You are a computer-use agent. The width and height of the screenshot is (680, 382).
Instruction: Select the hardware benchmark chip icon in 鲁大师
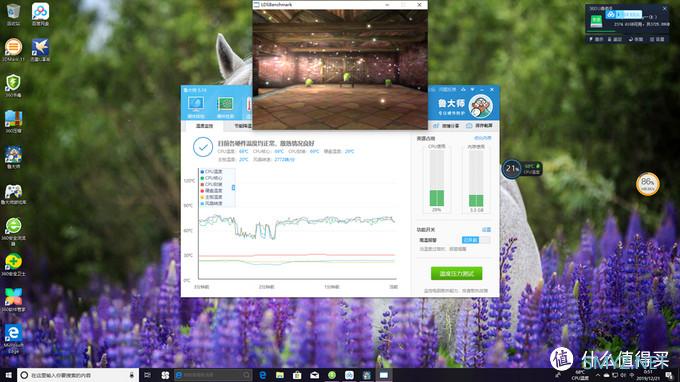(225, 107)
